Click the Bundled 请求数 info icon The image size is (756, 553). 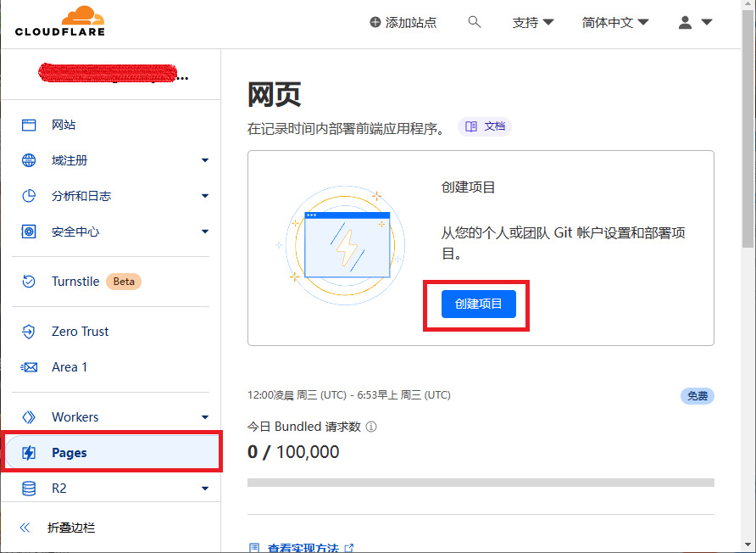371,427
